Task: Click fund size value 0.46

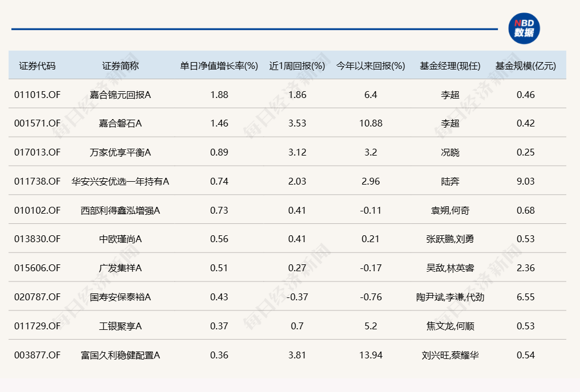Action: click(526, 95)
